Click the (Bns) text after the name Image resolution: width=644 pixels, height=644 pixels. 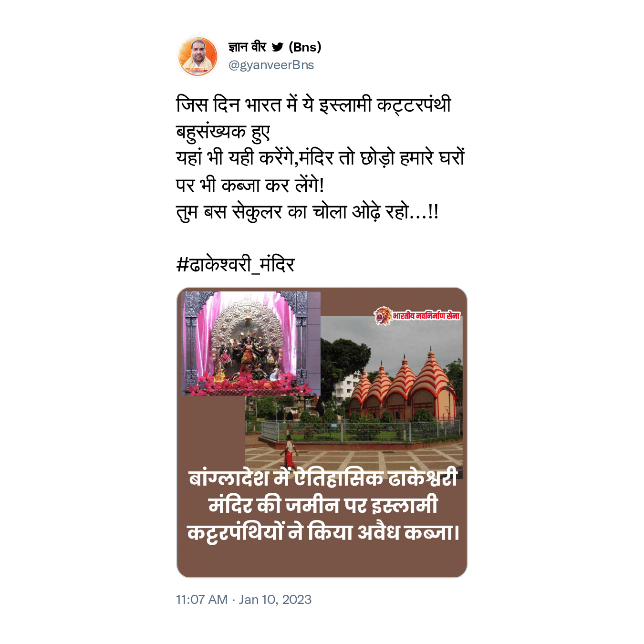pyautogui.click(x=305, y=47)
